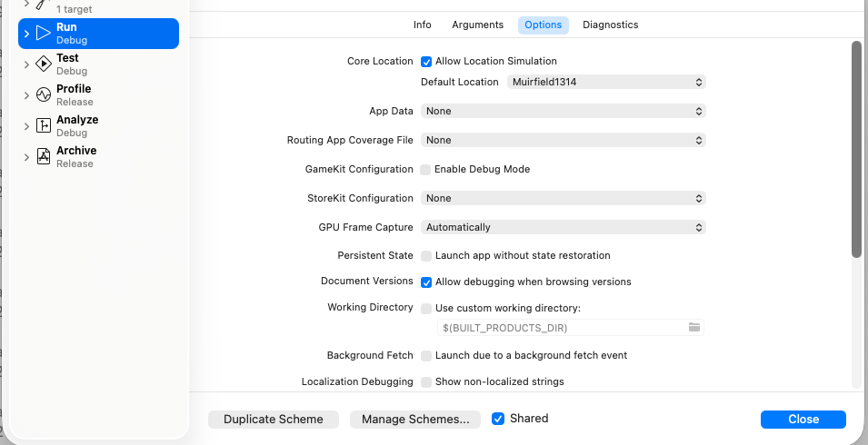Viewport: 868px width, 445px height.
Task: Enable GameKit Debug Mode checkbox
Action: pyautogui.click(x=425, y=169)
